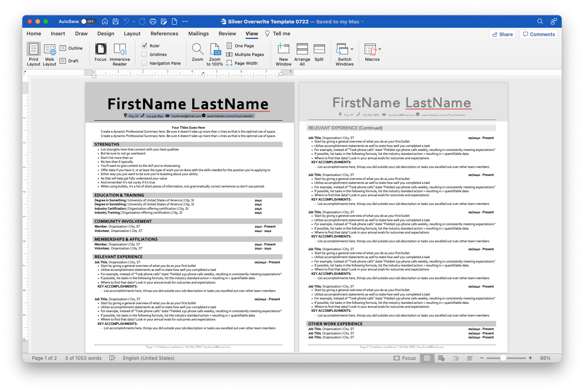Split the document window
Viewport: 584px width, 392px height.
[x=319, y=52]
